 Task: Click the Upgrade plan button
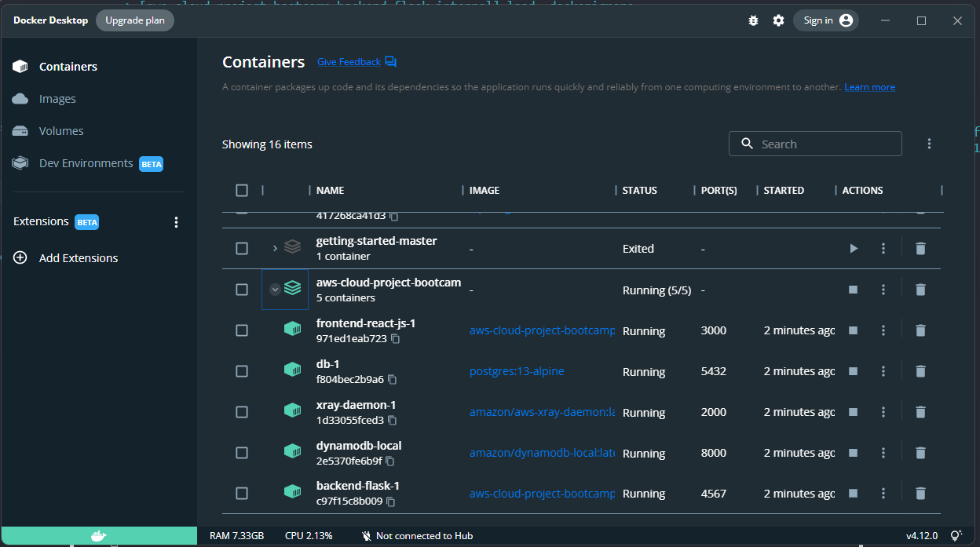pos(135,20)
